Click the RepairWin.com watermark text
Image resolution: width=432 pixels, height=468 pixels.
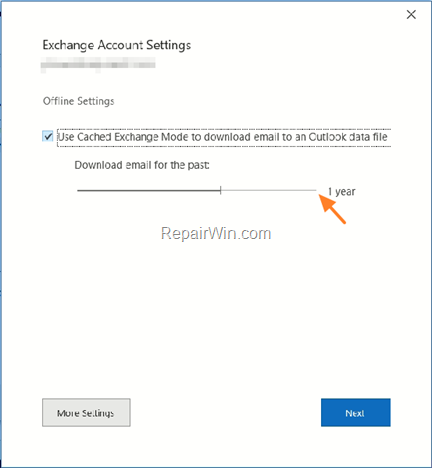tap(216, 233)
